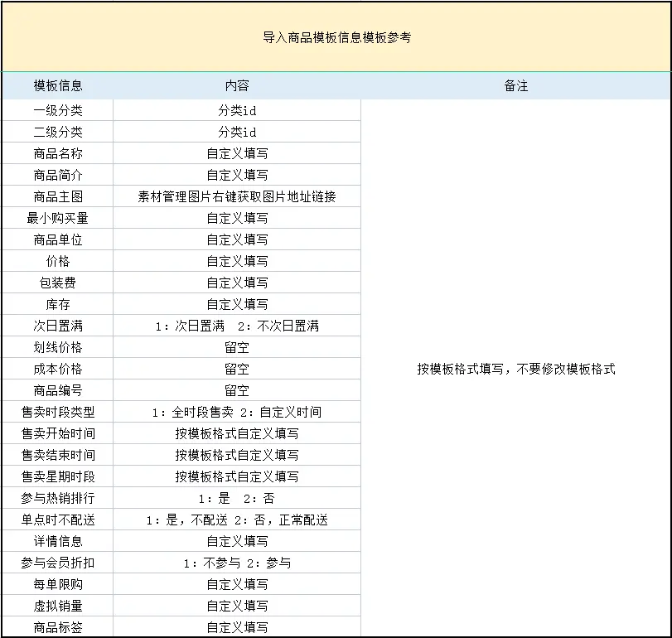This screenshot has height=638, width=672.
Task: Click cell 1:次日置满 2:不次日置满
Action: pyautogui.click(x=237, y=326)
